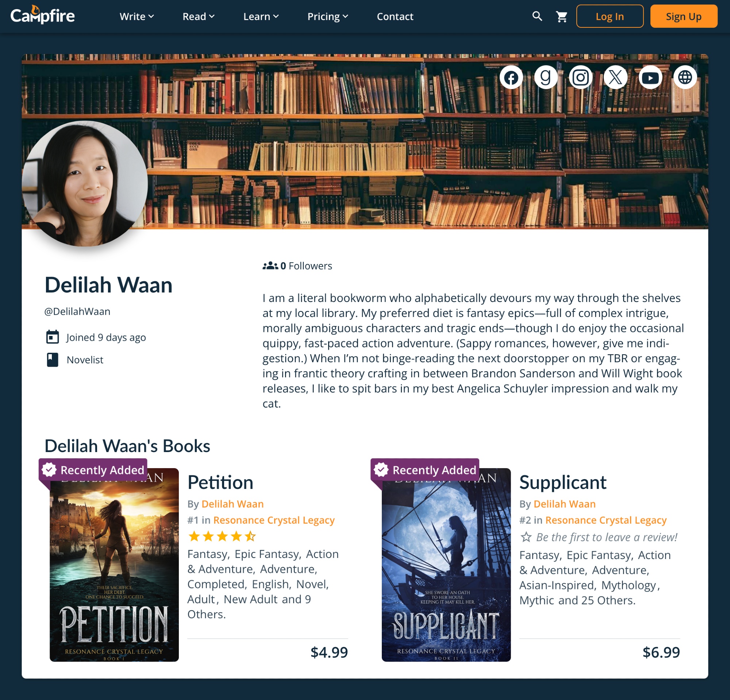This screenshot has height=700, width=730.
Task: Open the YouTube channel icon
Action: (x=650, y=77)
